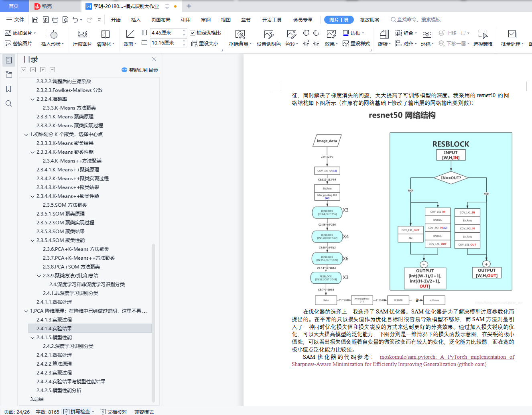Click the Compress Picture (压缩图片) tool
Viewport: 532px width, 415px height.
click(83, 38)
